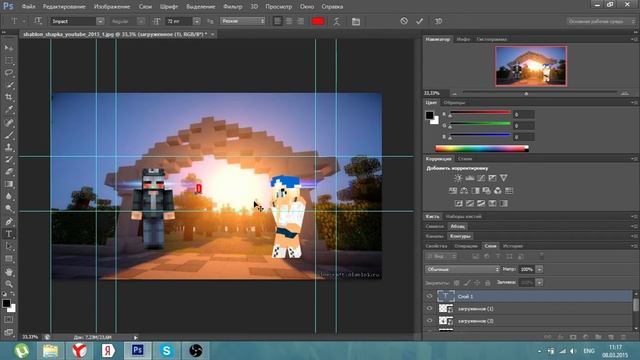Select the Move tool
Image resolution: width=640 pixels, height=360 pixels.
point(9,48)
